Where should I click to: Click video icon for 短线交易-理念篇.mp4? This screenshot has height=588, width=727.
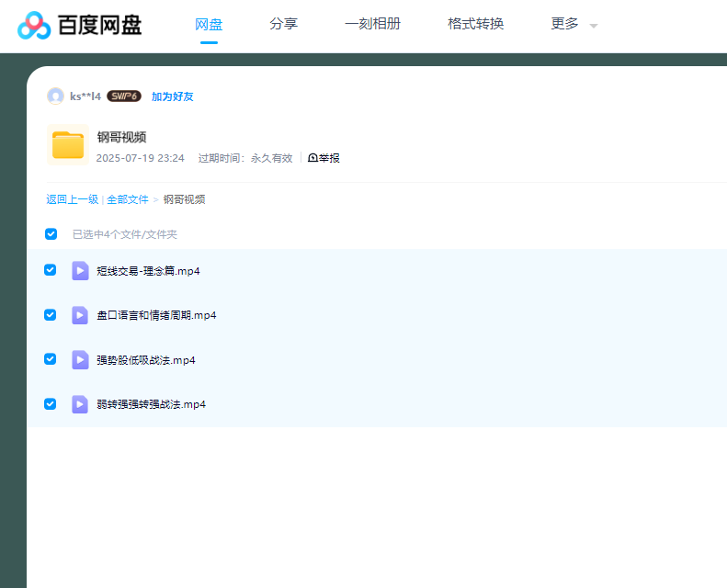[80, 271]
